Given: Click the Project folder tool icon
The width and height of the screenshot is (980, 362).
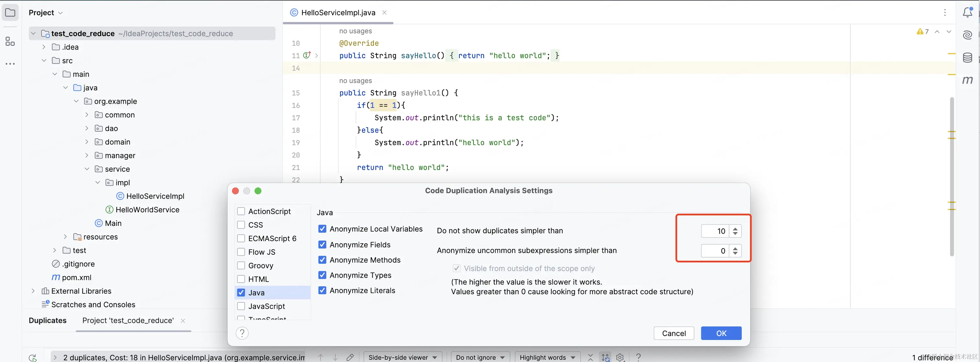Looking at the screenshot, I should (x=10, y=13).
